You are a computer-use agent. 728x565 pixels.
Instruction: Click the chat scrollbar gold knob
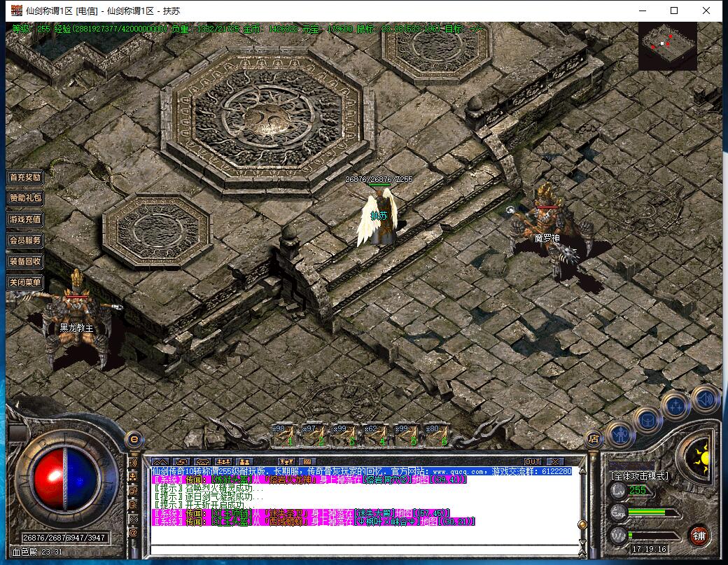click(582, 525)
